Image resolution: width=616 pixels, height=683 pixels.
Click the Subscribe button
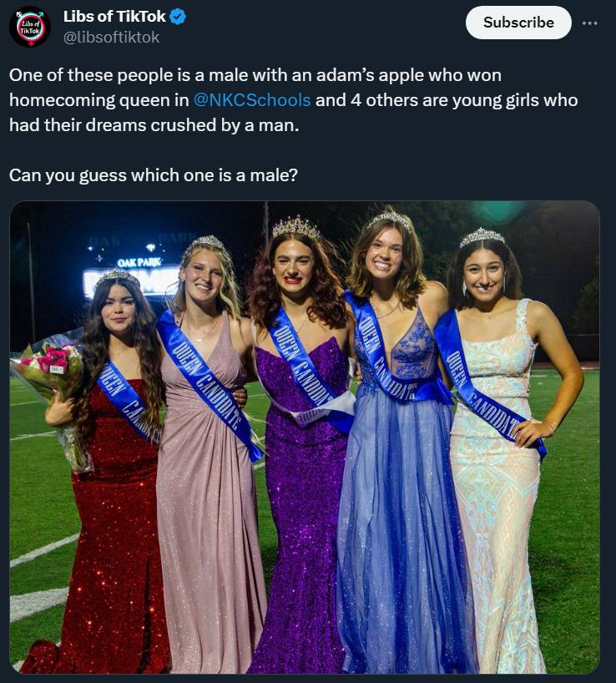pos(518,23)
